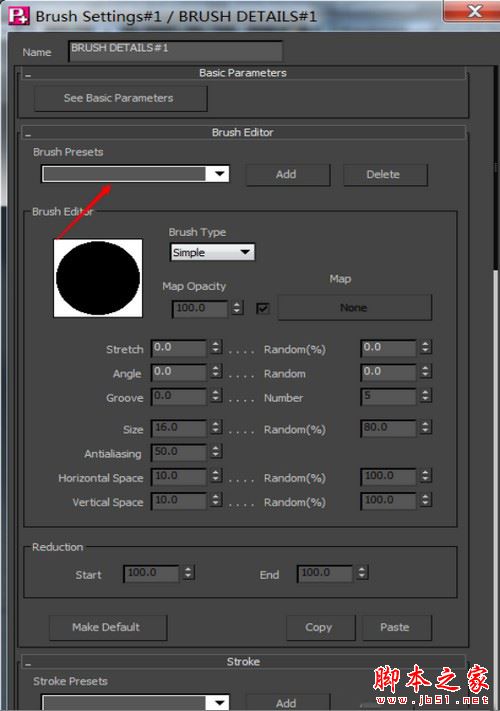Adjust the Groove Number spinner
Viewport: 500px width, 711px height.
click(x=425, y=396)
